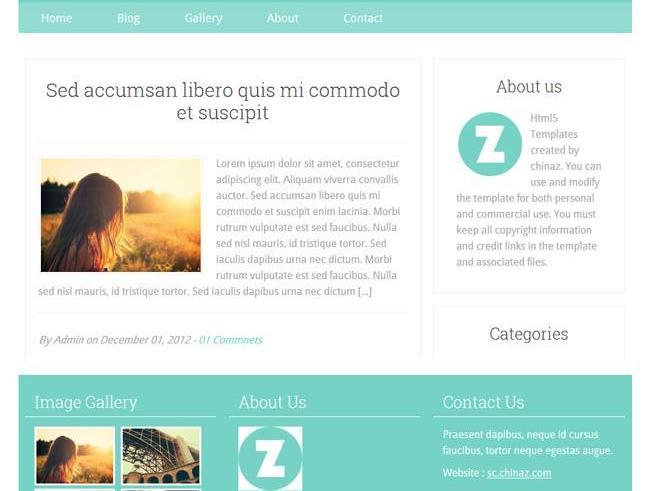The height and width of the screenshot is (491, 650).
Task: Click the footer About Us heading
Action: pos(272,402)
